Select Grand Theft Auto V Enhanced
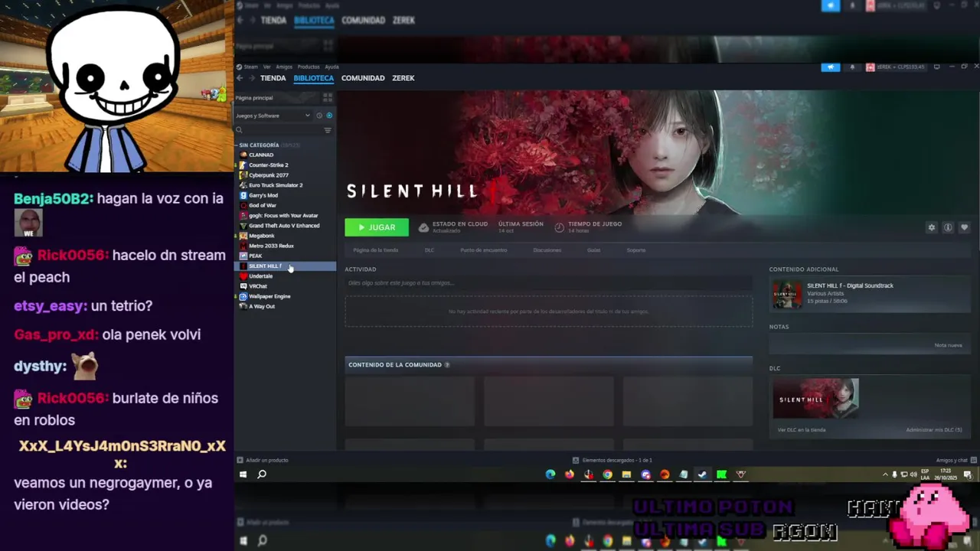Screen dimensions: 980x551 [285, 226]
